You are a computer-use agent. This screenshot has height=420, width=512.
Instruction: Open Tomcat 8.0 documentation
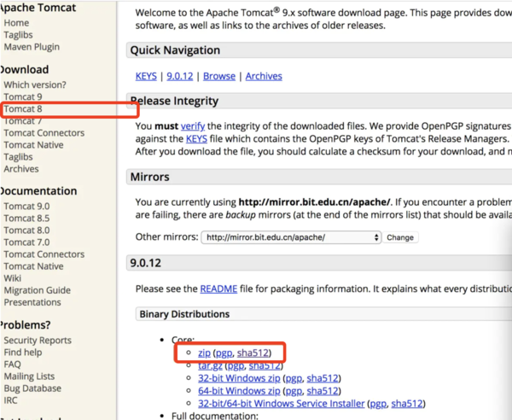[26, 230]
